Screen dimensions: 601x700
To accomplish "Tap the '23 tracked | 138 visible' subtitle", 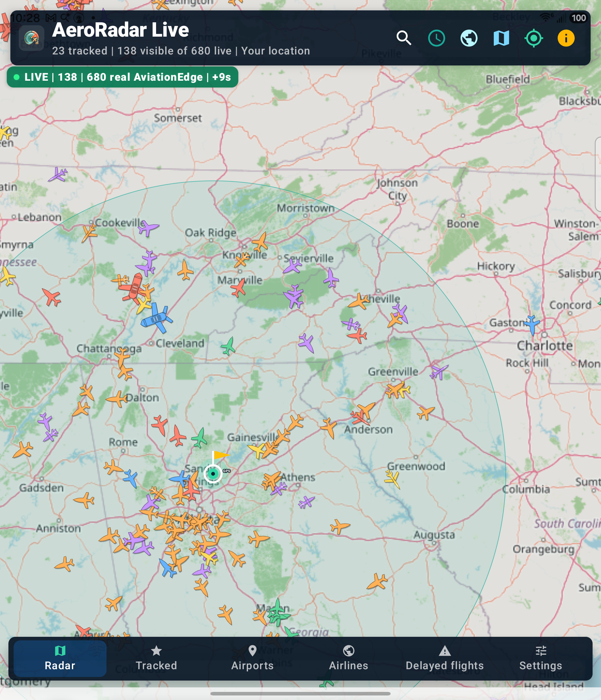I will [x=181, y=51].
